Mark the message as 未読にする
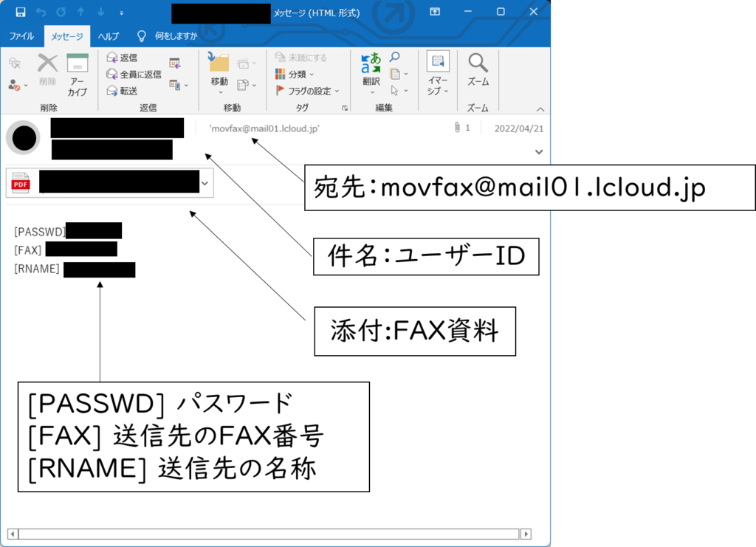 [301, 58]
